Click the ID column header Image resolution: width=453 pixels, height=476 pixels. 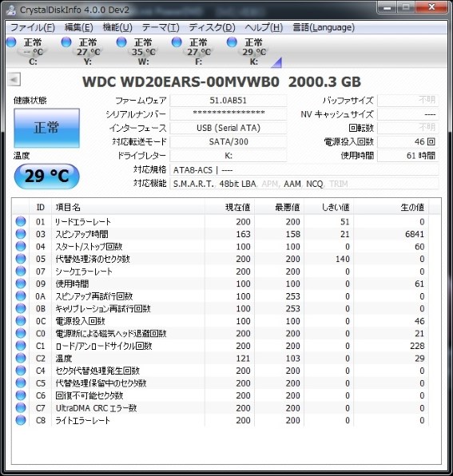pos(41,208)
